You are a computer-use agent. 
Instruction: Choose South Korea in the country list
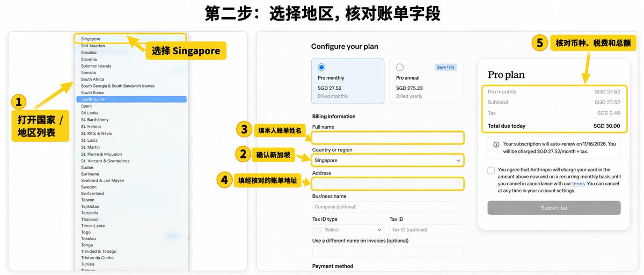pyautogui.click(x=92, y=93)
